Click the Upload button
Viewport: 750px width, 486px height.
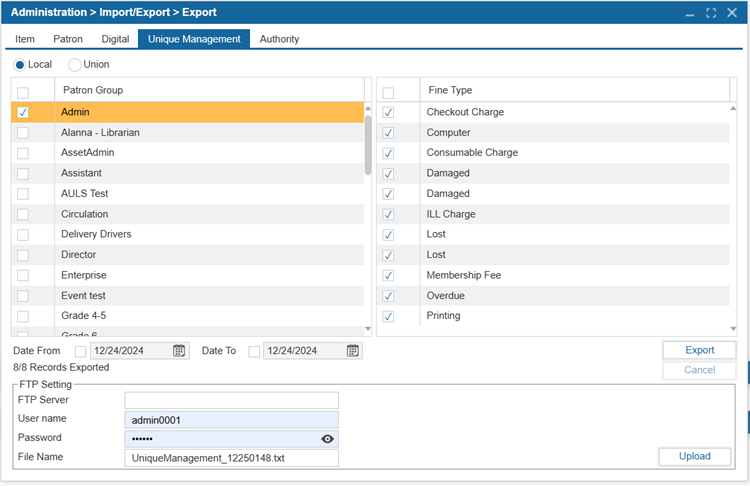(695, 456)
